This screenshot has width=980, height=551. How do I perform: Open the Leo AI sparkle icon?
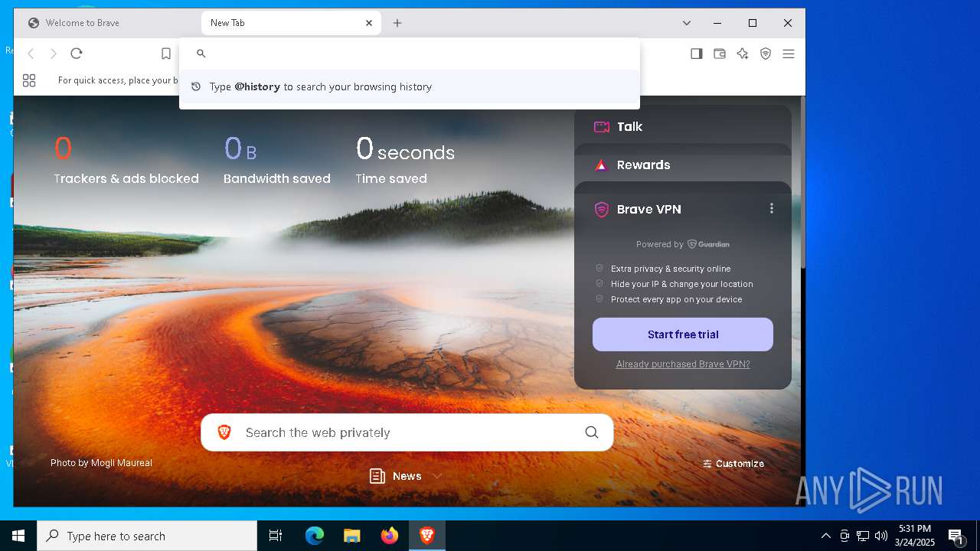[743, 54]
